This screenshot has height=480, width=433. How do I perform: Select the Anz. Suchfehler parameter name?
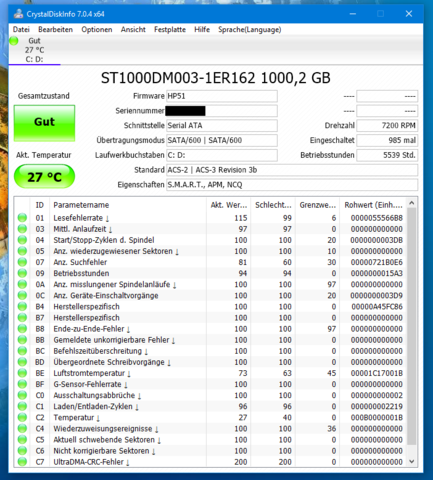(x=80, y=262)
